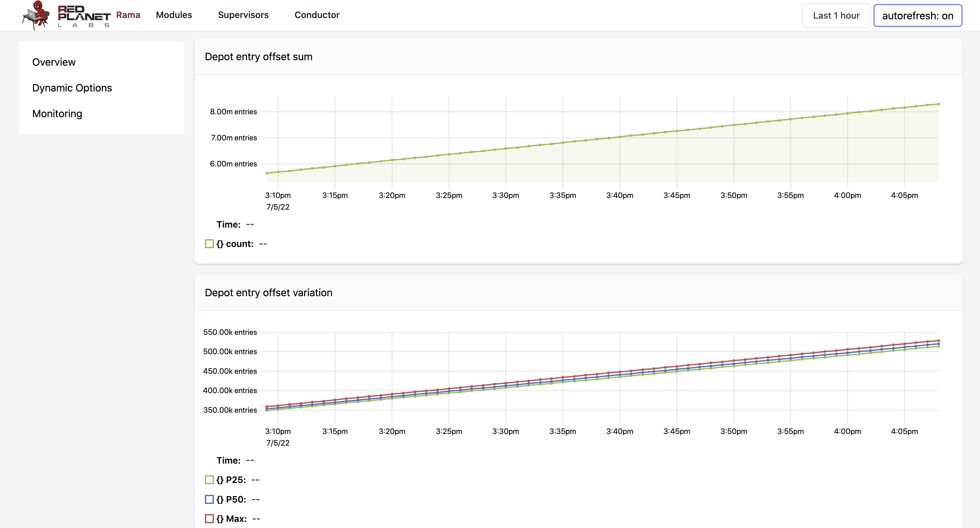Click the Time label under offset variation chart
The width and height of the screenshot is (980, 528).
229,461
